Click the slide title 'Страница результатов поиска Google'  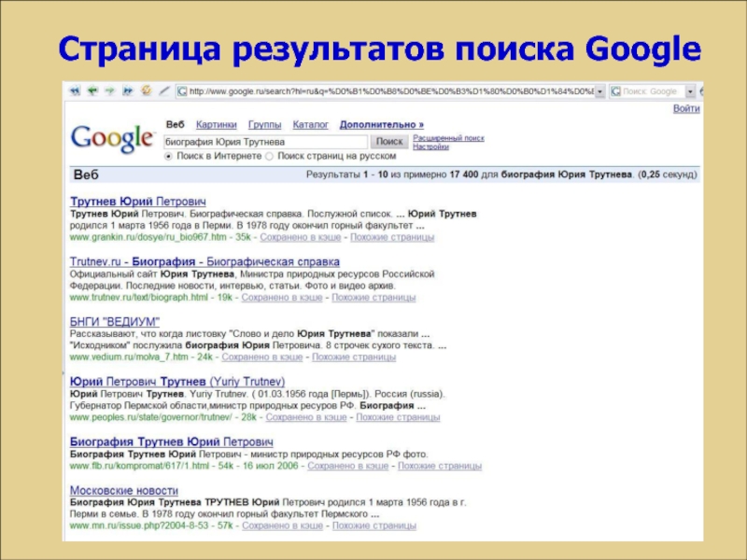[x=380, y=49]
